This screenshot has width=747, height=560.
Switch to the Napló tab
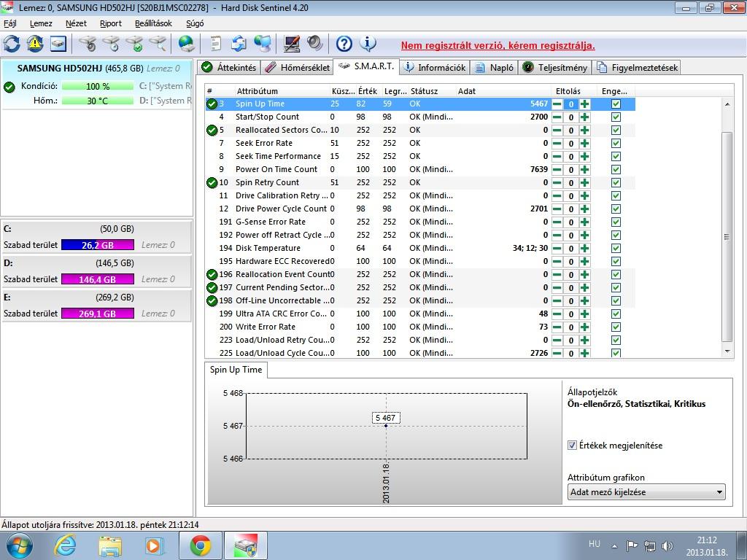pos(495,68)
